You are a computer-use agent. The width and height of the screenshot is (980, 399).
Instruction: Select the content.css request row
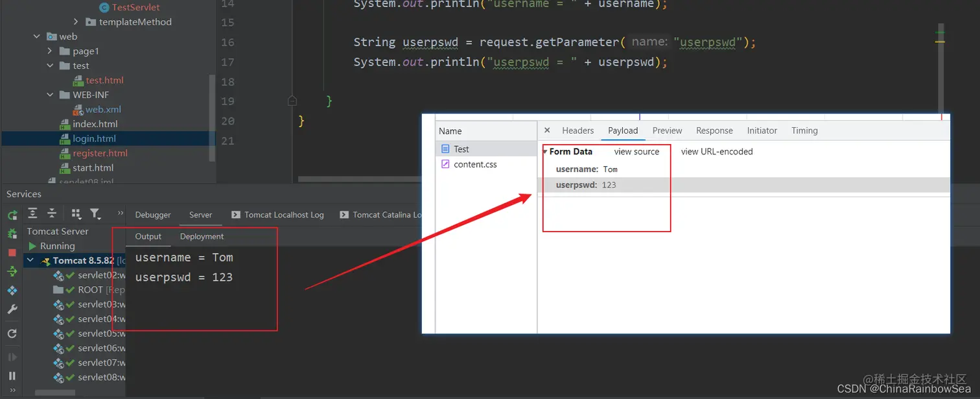point(486,164)
